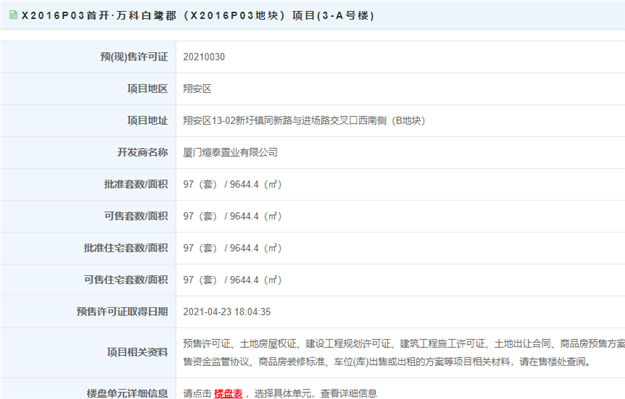Select the text line starting 售资金监管协议

(387, 362)
